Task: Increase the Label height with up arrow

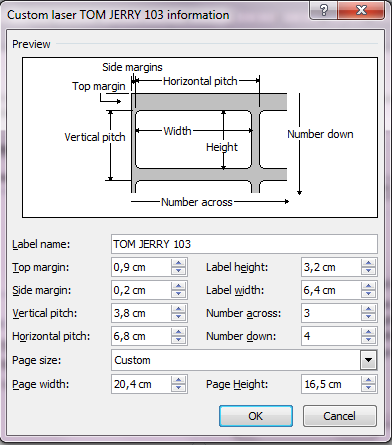Action: pos(368,263)
